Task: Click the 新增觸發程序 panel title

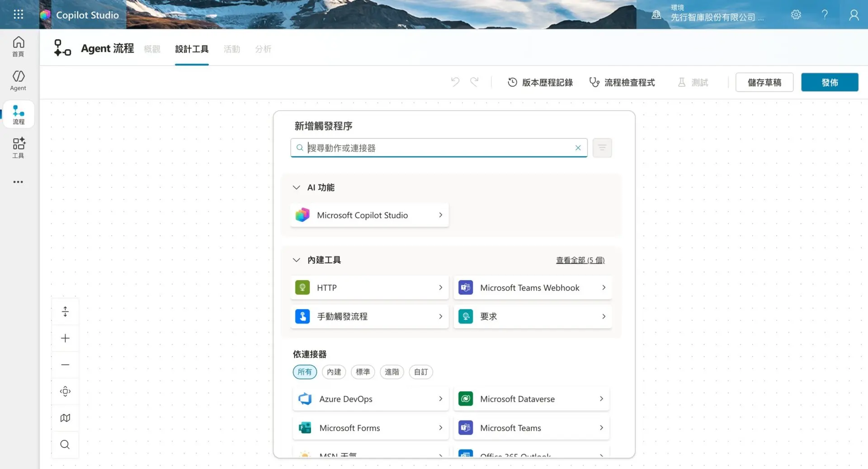Action: (323, 126)
